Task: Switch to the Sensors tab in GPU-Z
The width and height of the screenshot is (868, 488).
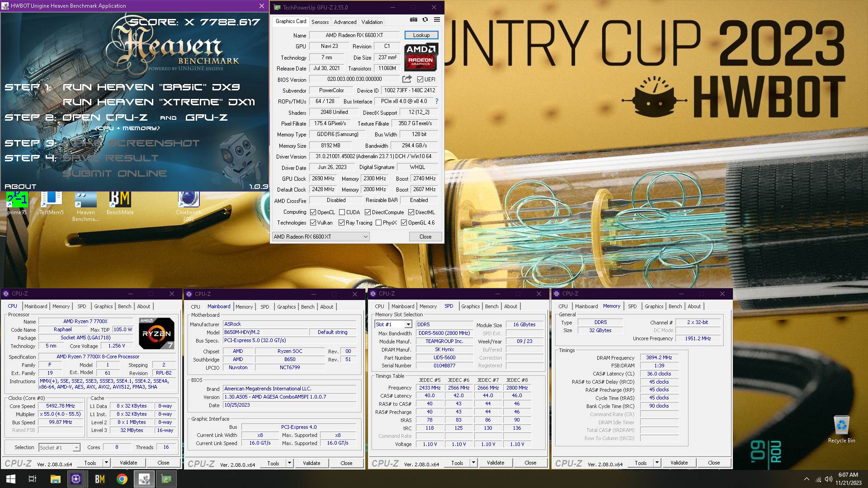Action: coord(320,22)
